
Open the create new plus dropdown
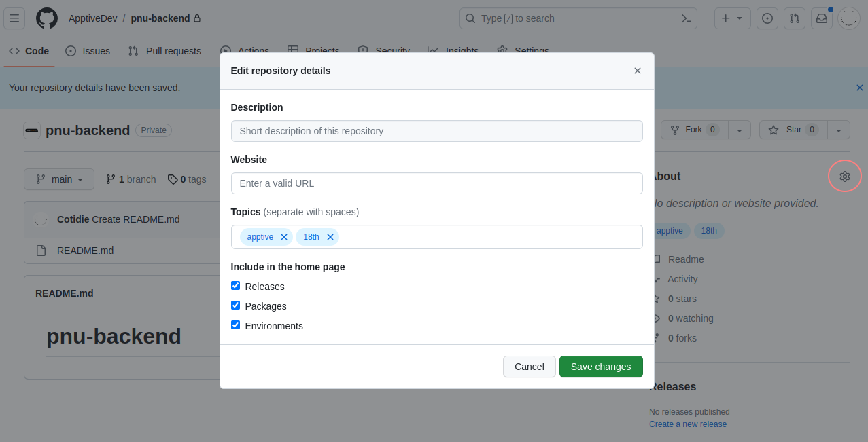pos(732,18)
